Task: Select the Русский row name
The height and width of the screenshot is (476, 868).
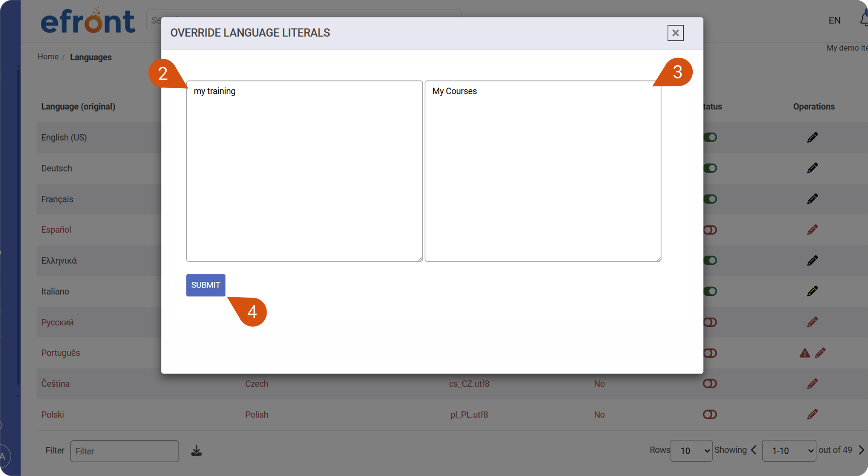Action: pyautogui.click(x=57, y=322)
